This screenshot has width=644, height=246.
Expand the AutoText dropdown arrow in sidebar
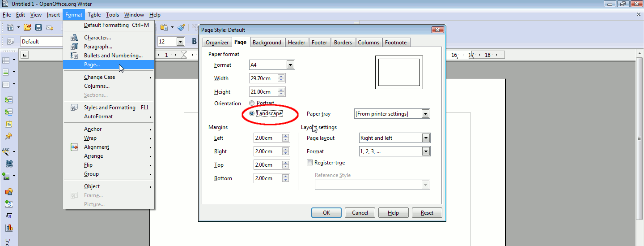14,151
